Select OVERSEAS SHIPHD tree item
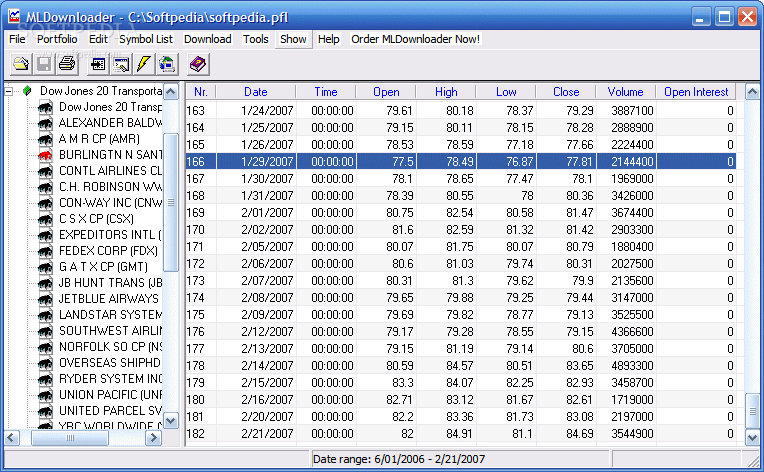The image size is (764, 472). pos(110,363)
